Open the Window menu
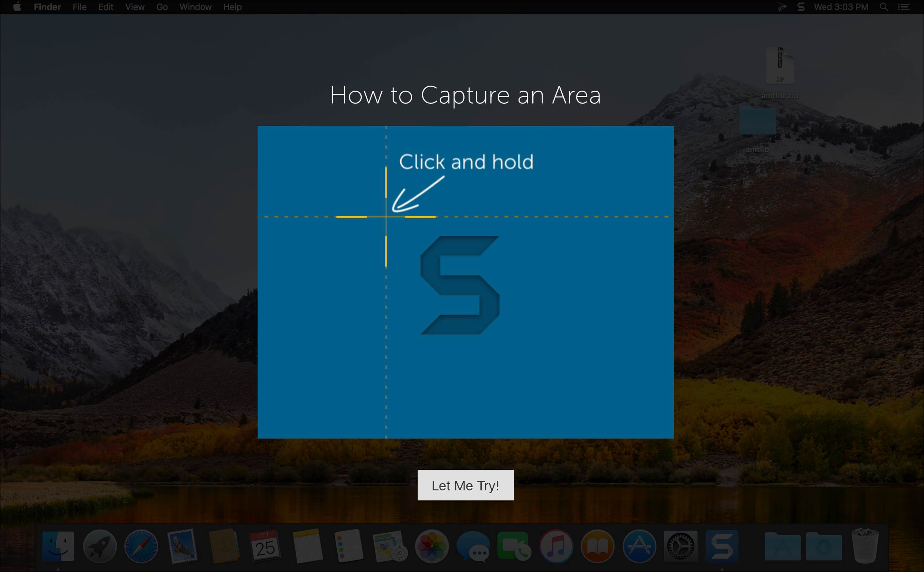 (195, 7)
